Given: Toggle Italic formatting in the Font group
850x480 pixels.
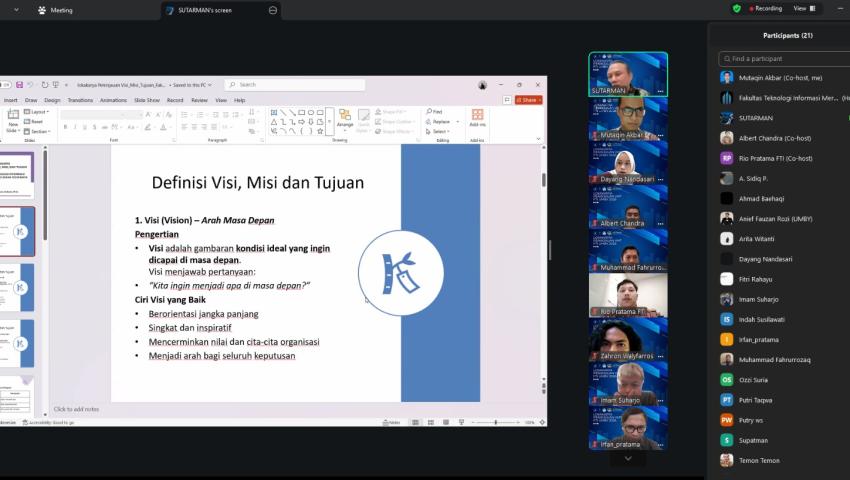Looking at the screenshot, I should pos(73,128).
